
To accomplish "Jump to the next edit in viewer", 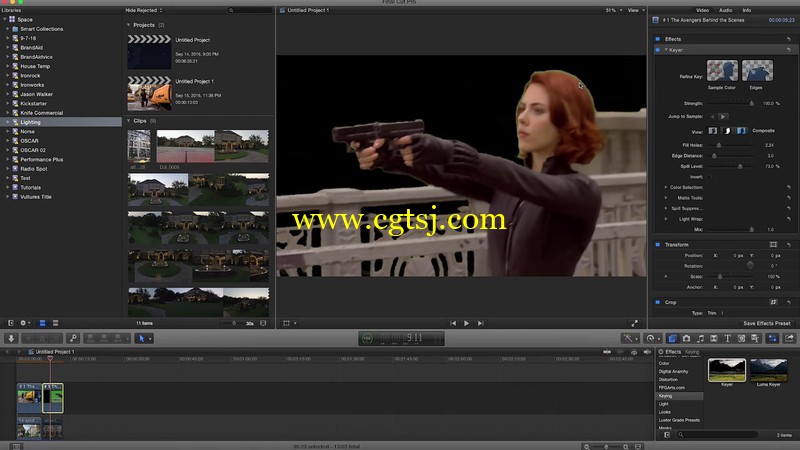I will click(x=480, y=323).
